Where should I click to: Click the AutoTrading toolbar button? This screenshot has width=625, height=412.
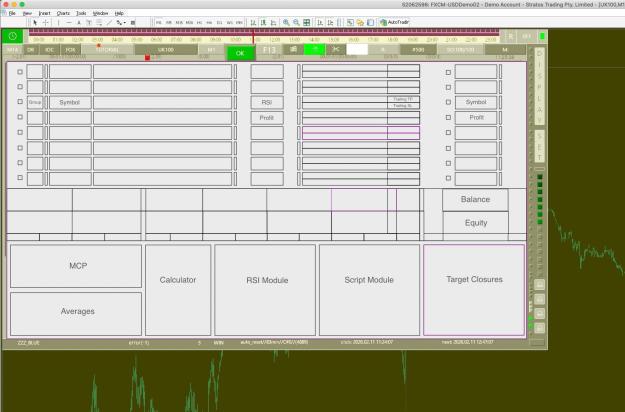395,22
